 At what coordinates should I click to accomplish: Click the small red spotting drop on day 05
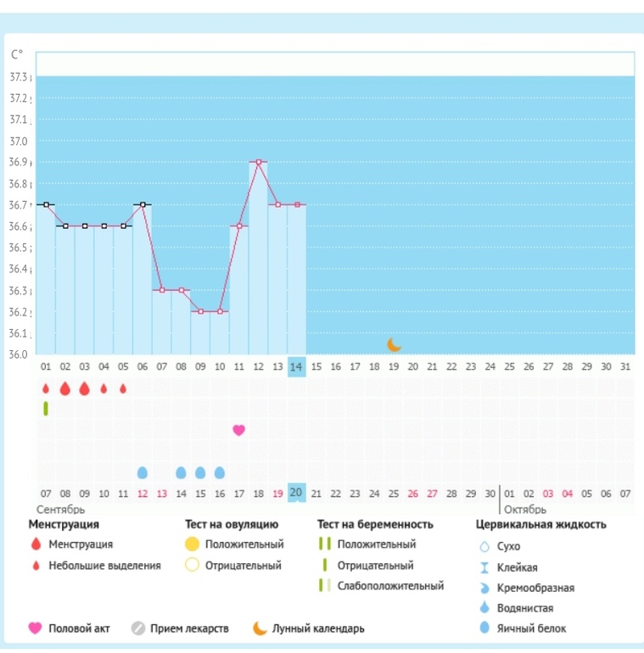click(123, 388)
